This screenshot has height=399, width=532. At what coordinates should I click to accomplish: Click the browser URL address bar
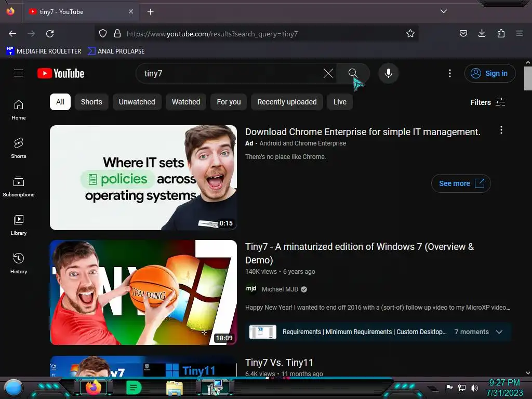[x=258, y=34]
